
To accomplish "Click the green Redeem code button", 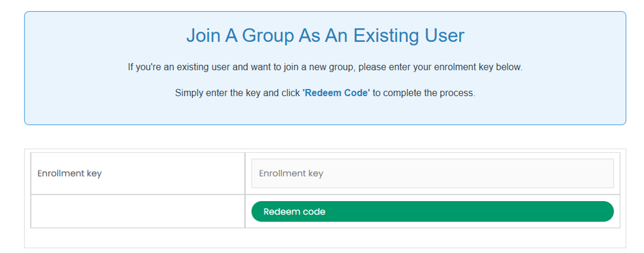I will [432, 211].
